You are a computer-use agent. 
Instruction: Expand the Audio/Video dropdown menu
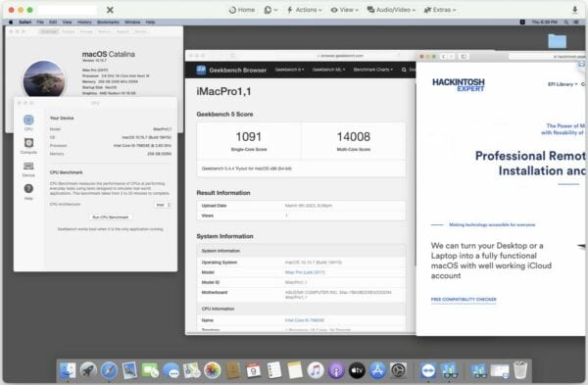[x=391, y=10]
